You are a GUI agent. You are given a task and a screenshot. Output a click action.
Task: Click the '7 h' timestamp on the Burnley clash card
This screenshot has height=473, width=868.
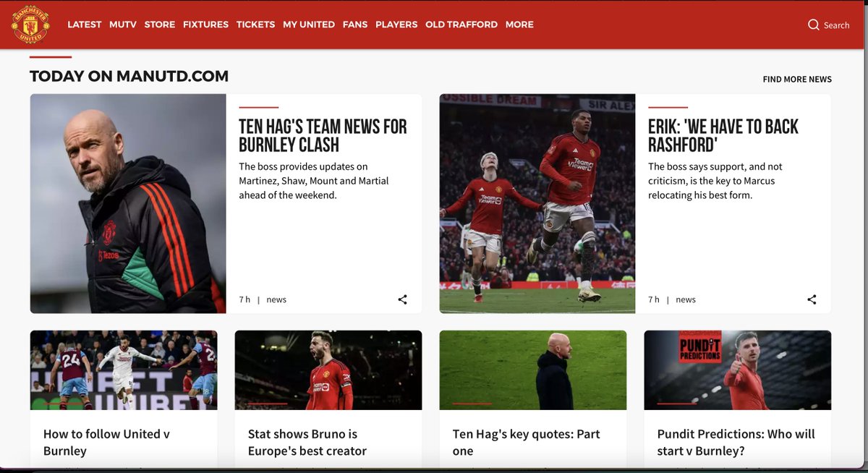(x=244, y=299)
